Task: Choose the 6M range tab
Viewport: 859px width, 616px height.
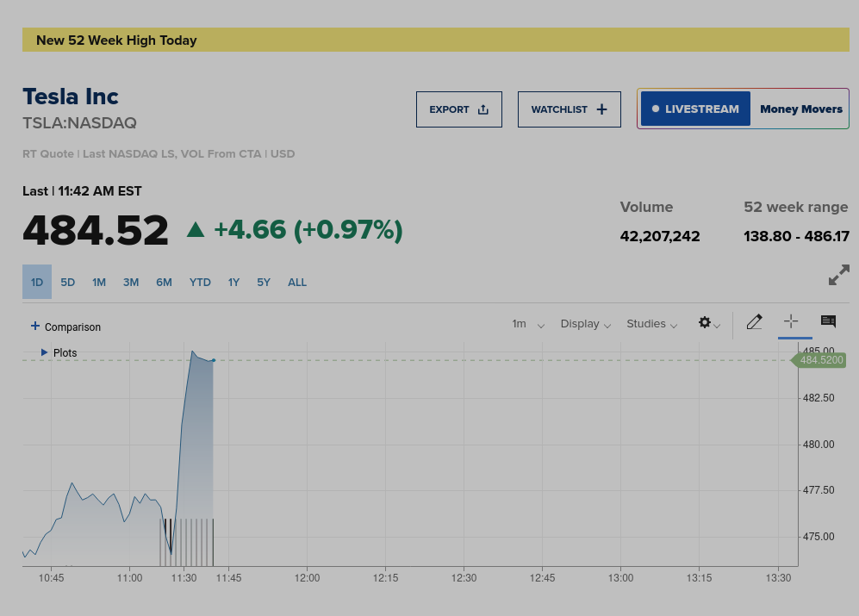Action: click(x=164, y=283)
